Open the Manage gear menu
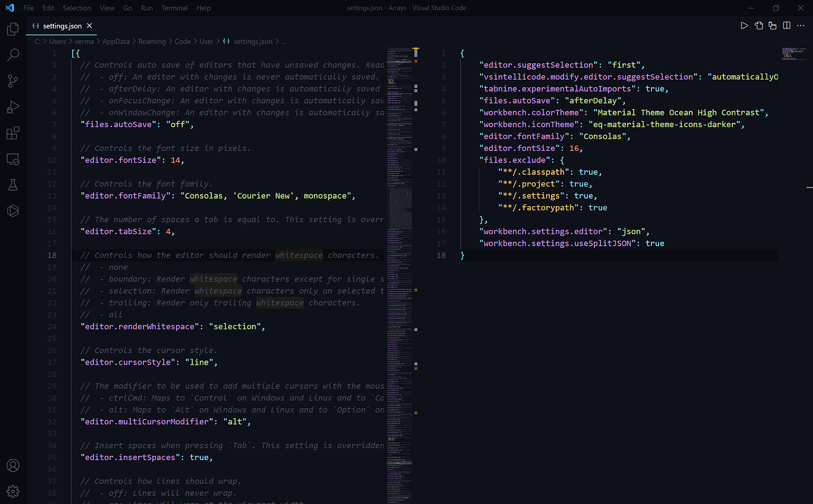The image size is (813, 504). pos(13,491)
